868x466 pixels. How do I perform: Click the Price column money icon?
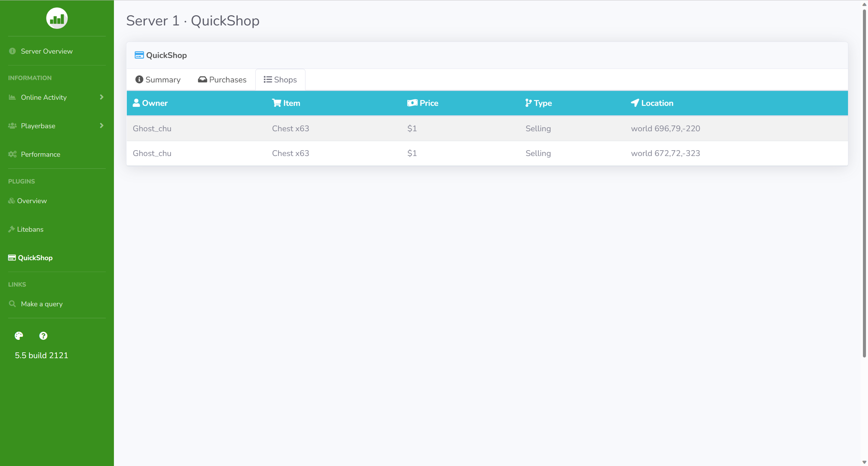tap(412, 103)
